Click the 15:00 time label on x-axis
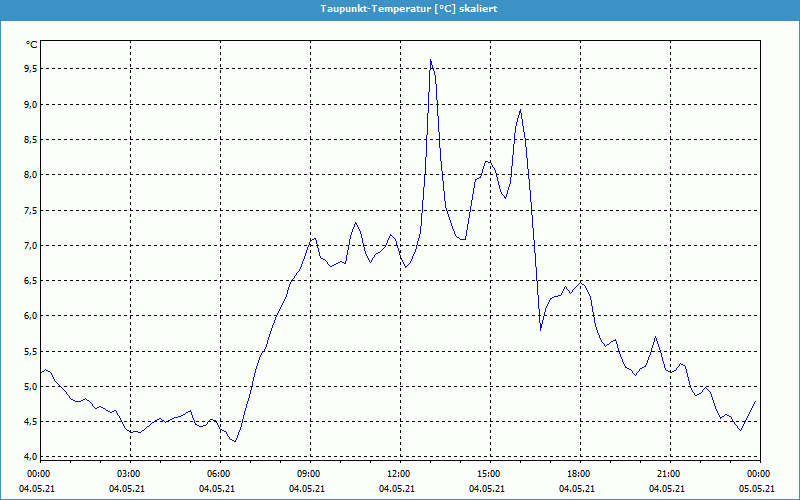This screenshot has height=500, width=800. (488, 474)
